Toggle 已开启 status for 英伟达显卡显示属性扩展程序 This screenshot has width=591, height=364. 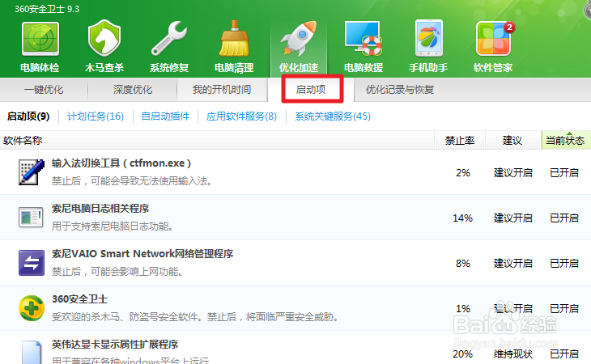564,353
